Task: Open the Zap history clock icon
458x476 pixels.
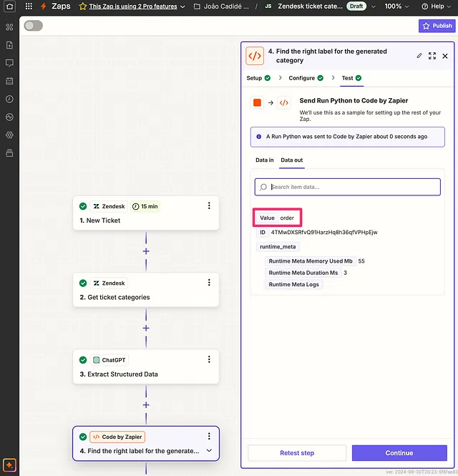Action: click(x=9, y=99)
